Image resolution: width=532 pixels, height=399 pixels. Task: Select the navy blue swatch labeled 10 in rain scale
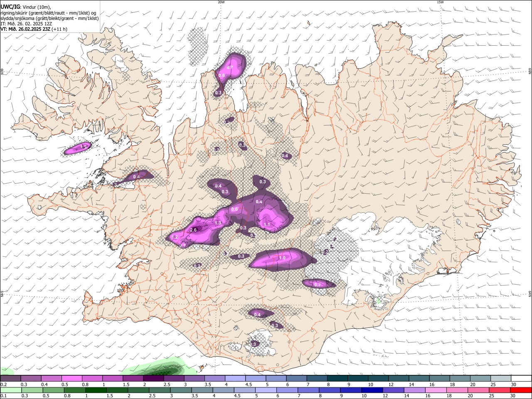[x=372, y=390]
